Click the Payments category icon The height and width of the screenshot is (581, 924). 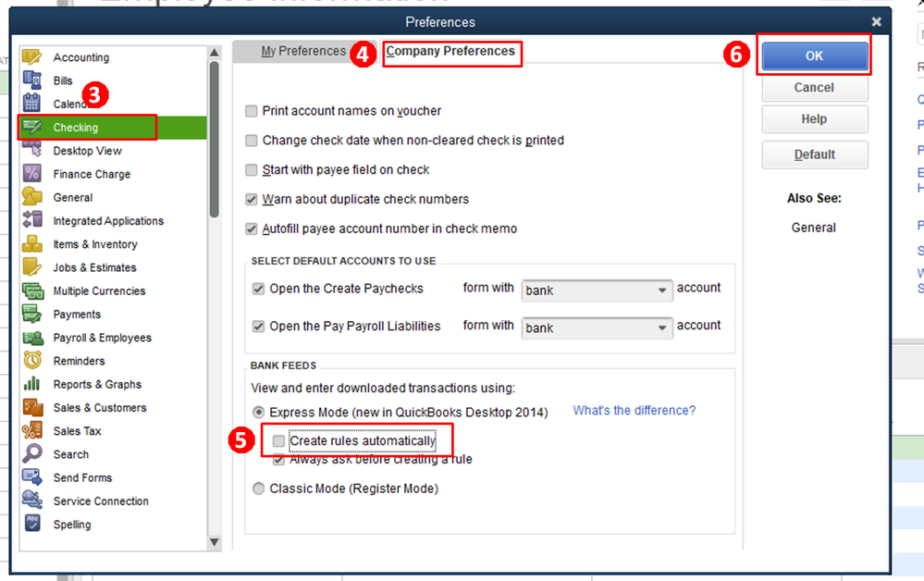coord(31,314)
